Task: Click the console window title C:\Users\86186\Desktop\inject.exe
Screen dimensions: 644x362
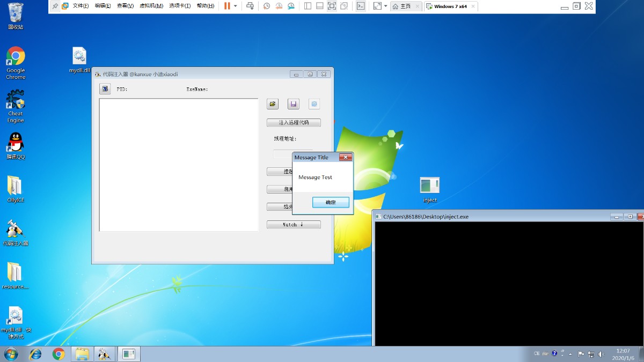Action: (426, 217)
